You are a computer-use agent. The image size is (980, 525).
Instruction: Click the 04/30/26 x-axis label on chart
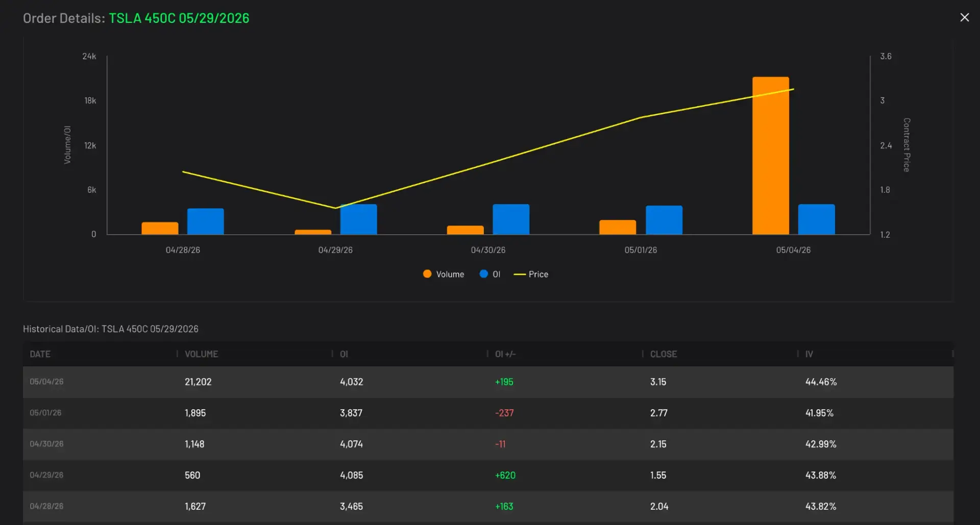[488, 250]
